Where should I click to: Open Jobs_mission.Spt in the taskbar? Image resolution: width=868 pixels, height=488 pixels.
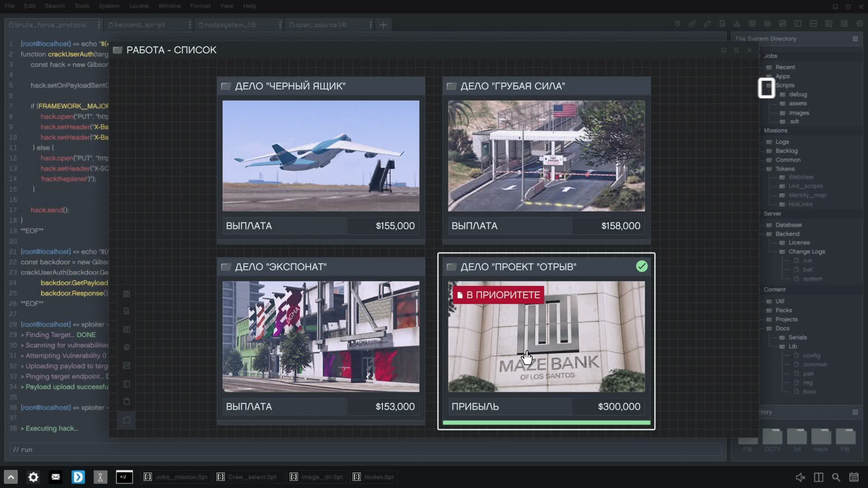pos(176,477)
